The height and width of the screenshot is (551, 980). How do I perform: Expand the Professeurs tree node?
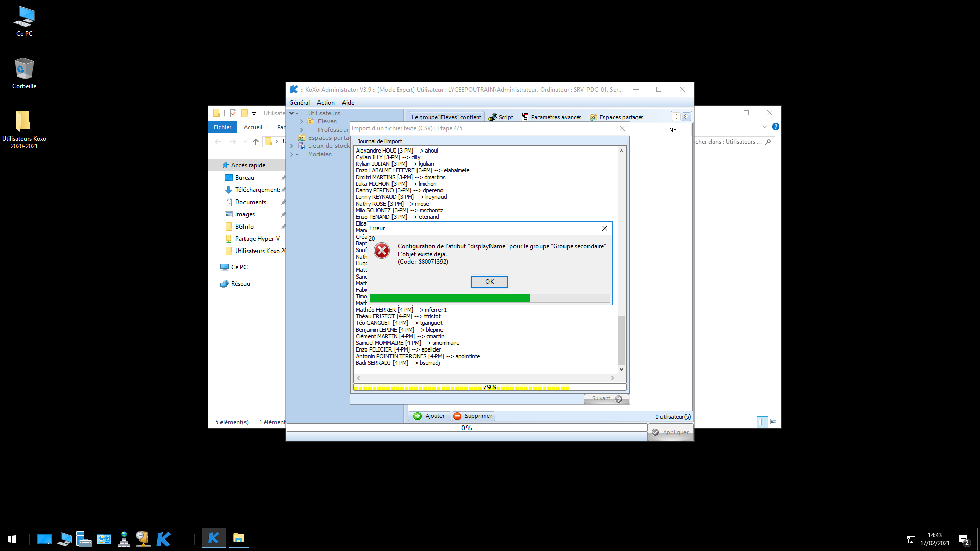(x=302, y=130)
